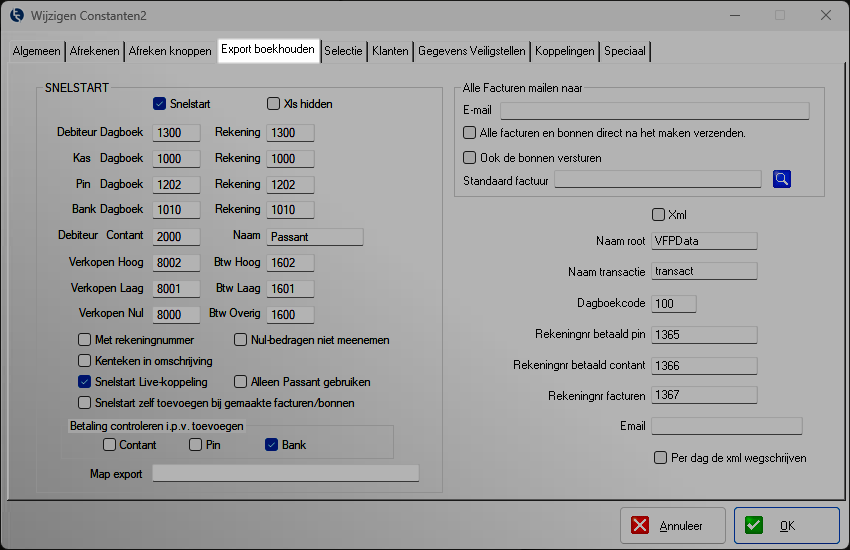This screenshot has height=550, width=850.
Task: Enable Per dag de xml wegschrijven
Action: pyautogui.click(x=660, y=458)
